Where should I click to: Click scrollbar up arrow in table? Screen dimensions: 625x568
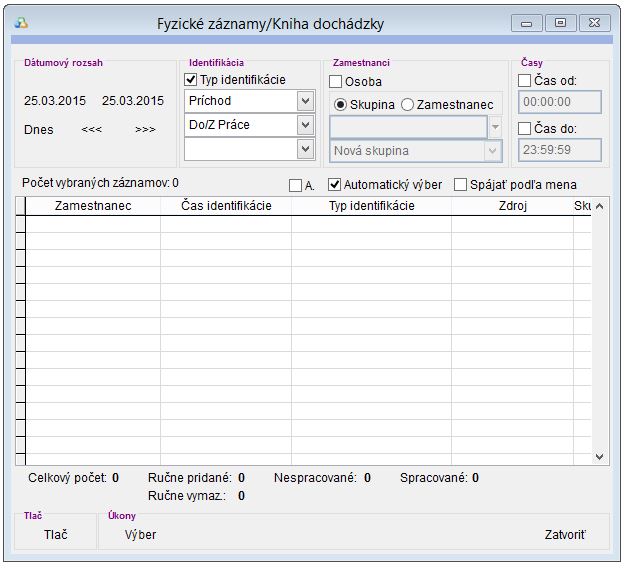tap(599, 206)
